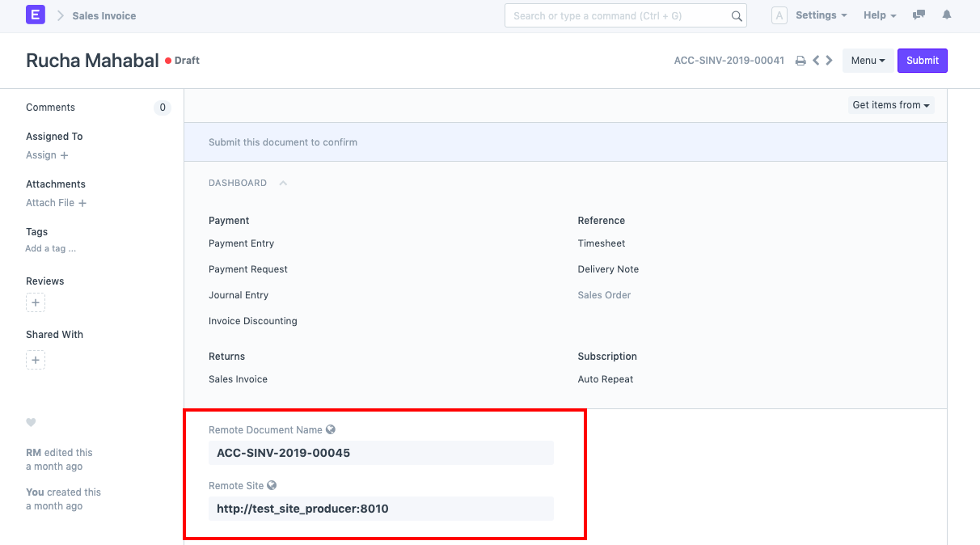Click the Remote Site input field
This screenshot has height=545, width=980.
click(381, 509)
